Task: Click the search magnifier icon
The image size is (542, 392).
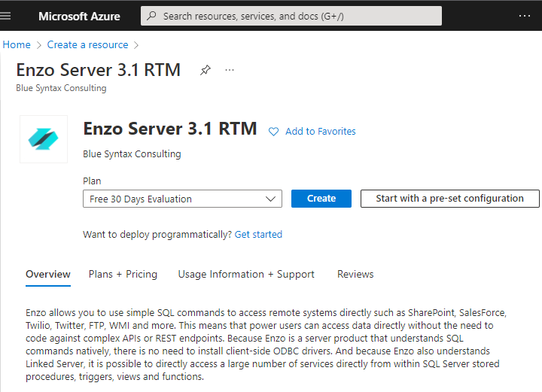Action: [x=151, y=16]
